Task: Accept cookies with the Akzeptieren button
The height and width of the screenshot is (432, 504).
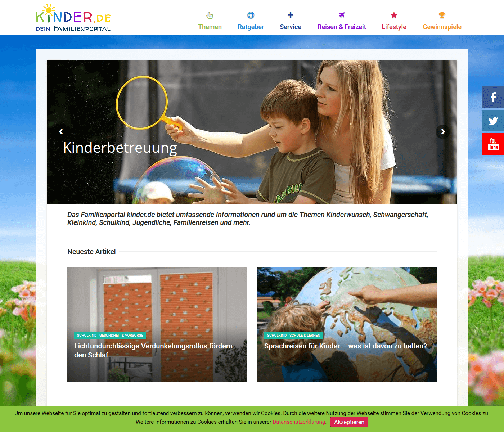Action: tap(349, 422)
